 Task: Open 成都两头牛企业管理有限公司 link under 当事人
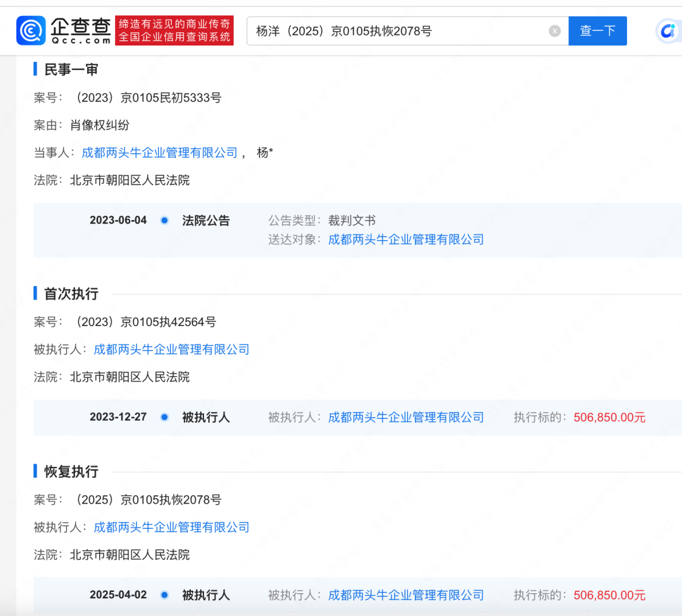tap(159, 152)
